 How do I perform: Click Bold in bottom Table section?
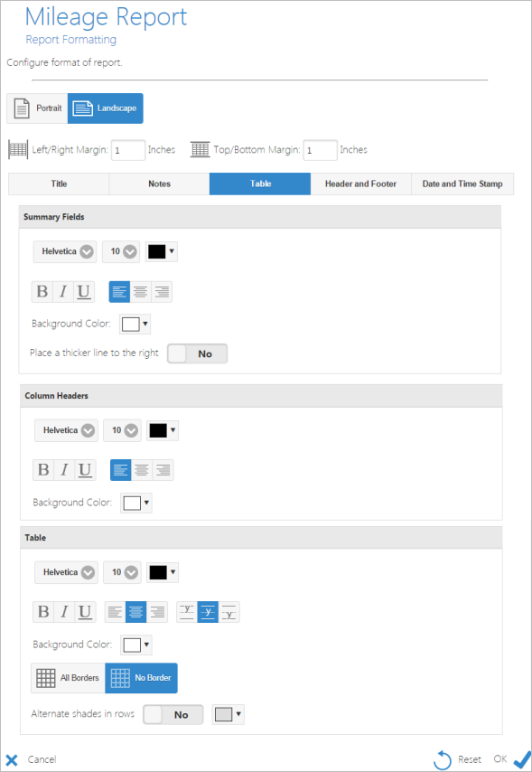[x=43, y=612]
